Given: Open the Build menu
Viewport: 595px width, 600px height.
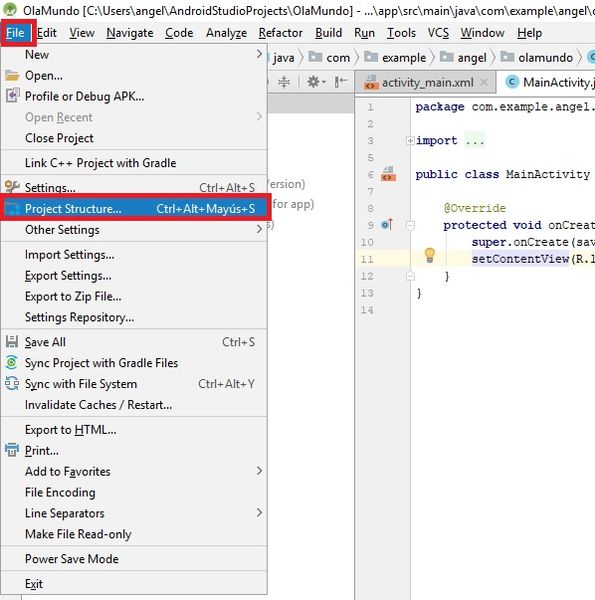Looking at the screenshot, I should click(328, 33).
